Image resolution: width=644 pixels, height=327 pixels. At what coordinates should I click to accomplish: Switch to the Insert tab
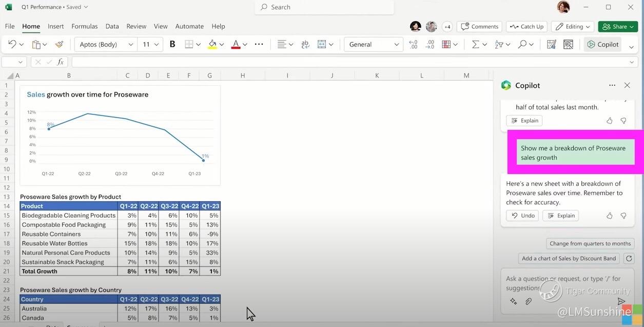click(x=56, y=26)
